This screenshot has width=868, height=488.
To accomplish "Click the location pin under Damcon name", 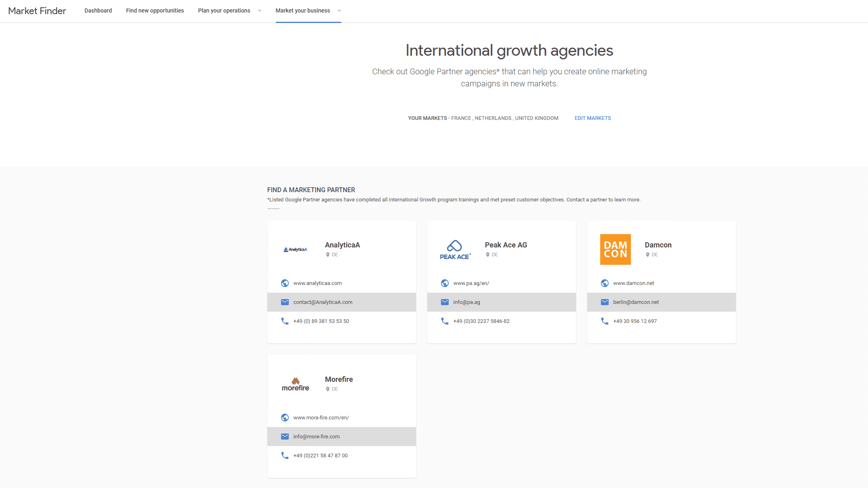I will pyautogui.click(x=647, y=255).
